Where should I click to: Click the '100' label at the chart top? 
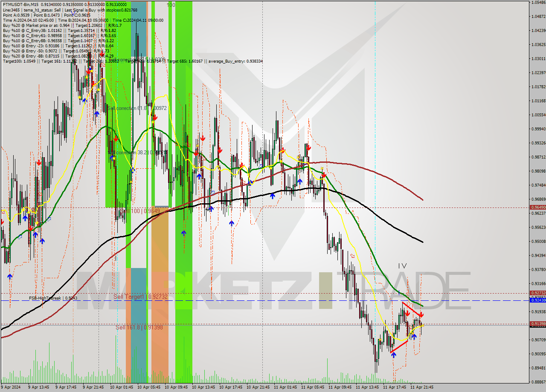point(171,5)
